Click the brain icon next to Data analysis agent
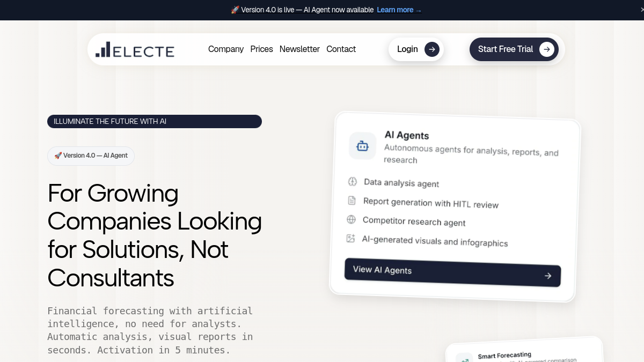Screen dimensions: 644x362 tap(352, 181)
